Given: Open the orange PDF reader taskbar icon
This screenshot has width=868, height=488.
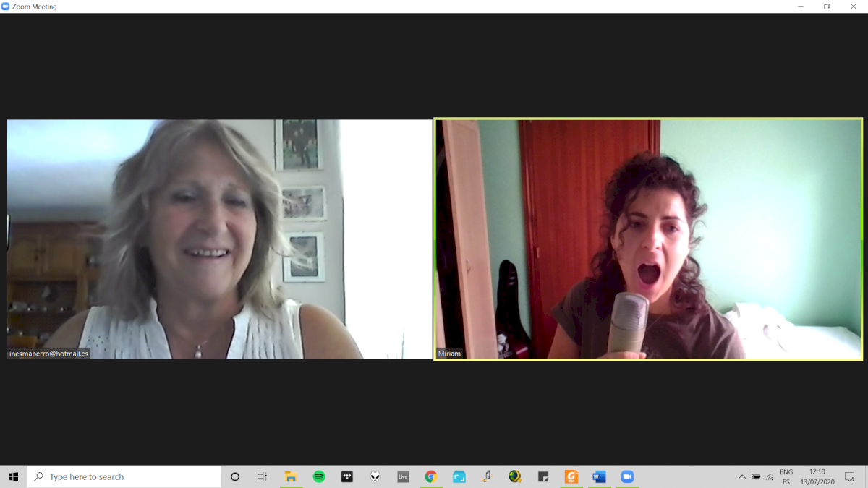Looking at the screenshot, I should click(571, 476).
